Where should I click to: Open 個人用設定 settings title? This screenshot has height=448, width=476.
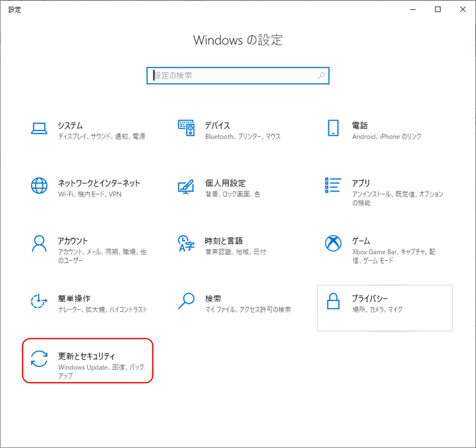[225, 183]
